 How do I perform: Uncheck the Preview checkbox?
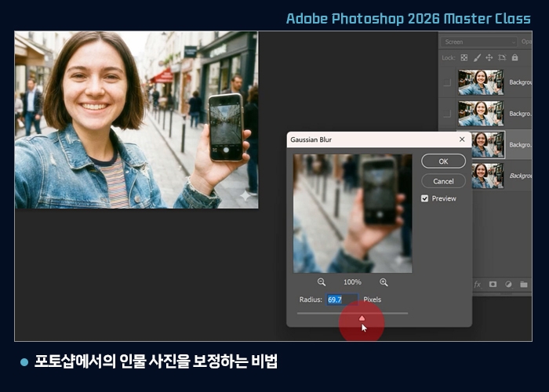[x=425, y=198]
